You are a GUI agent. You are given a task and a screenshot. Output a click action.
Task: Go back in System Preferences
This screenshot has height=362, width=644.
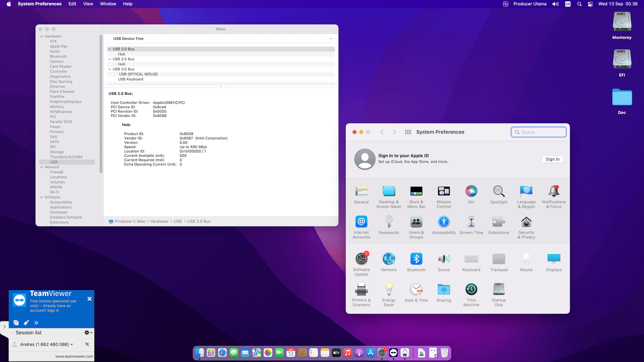(382, 132)
